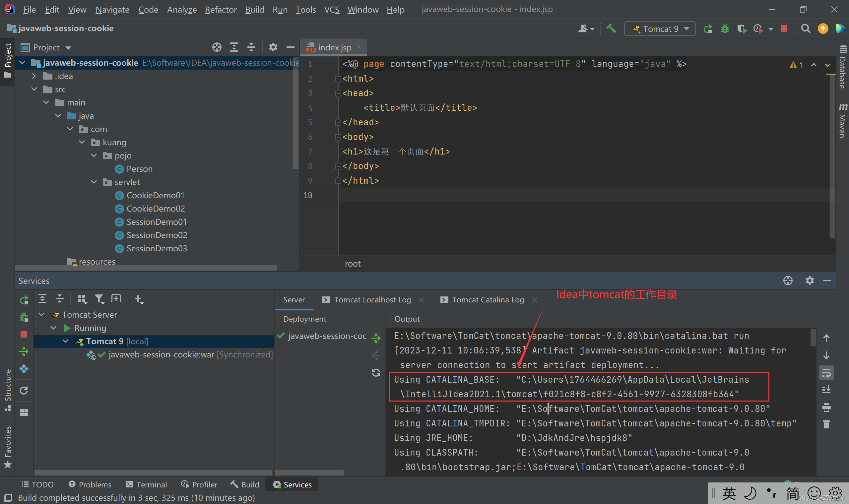
Task: Click the warning indicator in editor
Action: click(797, 65)
